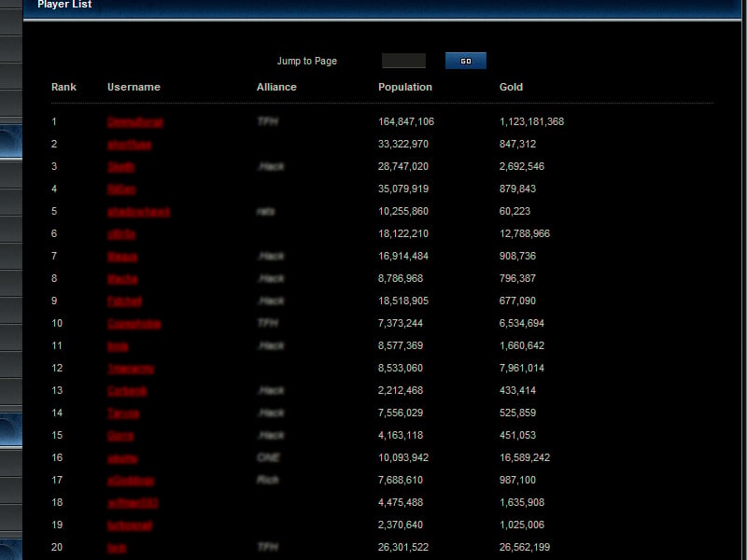Click the GO button
The width and height of the screenshot is (747, 560).
465,61
